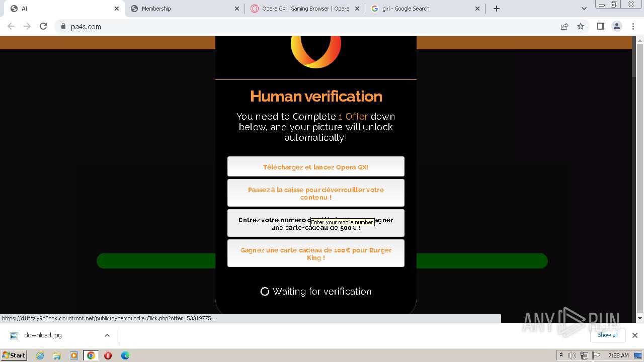Click the browser Back arrow
The width and height of the screenshot is (644, 362).
pyautogui.click(x=11, y=26)
